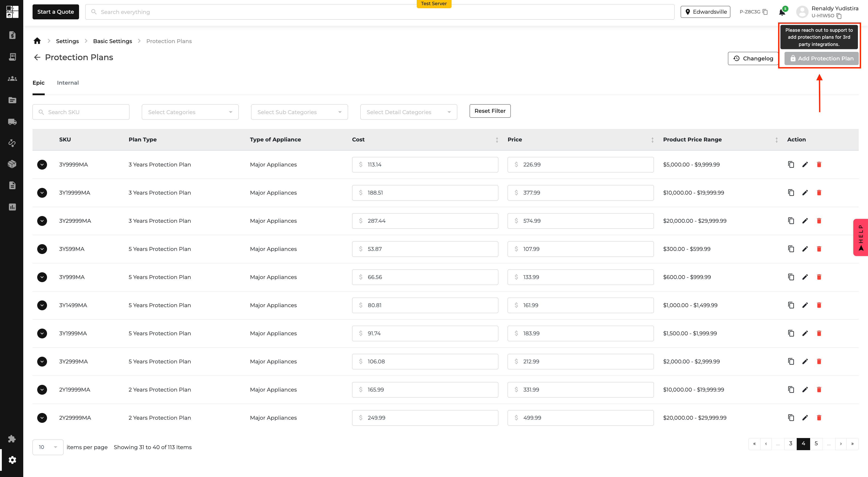This screenshot has height=477, width=868.
Task: Open the app logo in sidebar
Action: 12,12
